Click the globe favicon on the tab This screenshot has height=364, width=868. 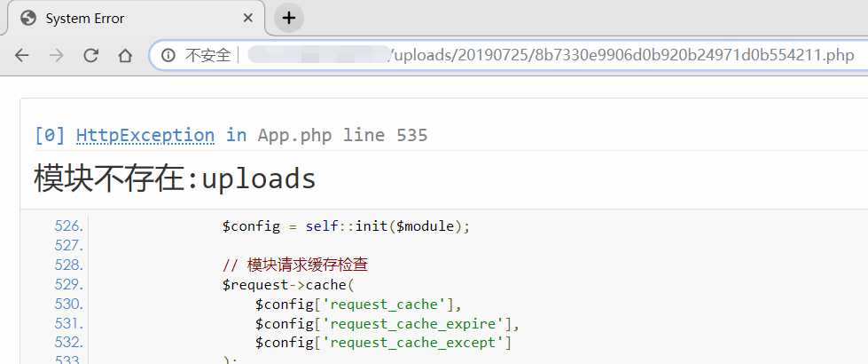click(27, 18)
